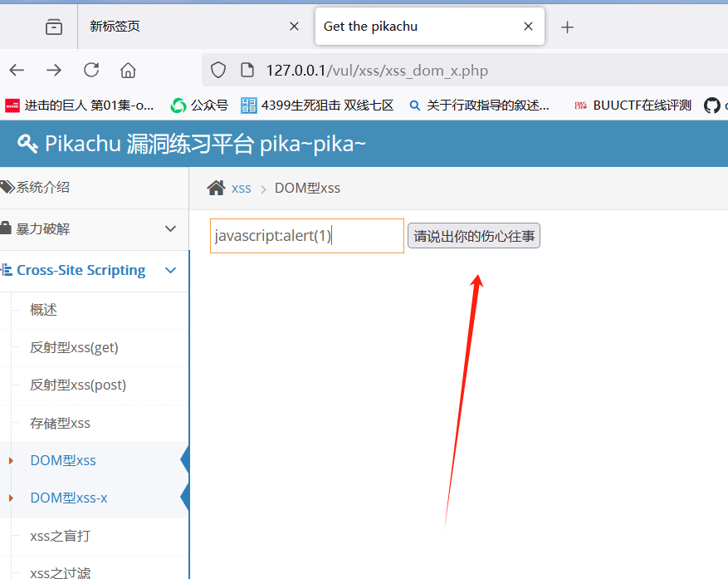Screen dimensions: 728x579
Task: Toggle the chevron next to 暴力破解
Action: click(170, 229)
